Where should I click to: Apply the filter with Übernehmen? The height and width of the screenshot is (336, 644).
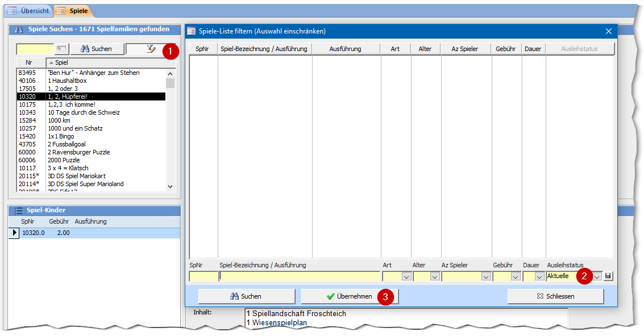tap(350, 296)
